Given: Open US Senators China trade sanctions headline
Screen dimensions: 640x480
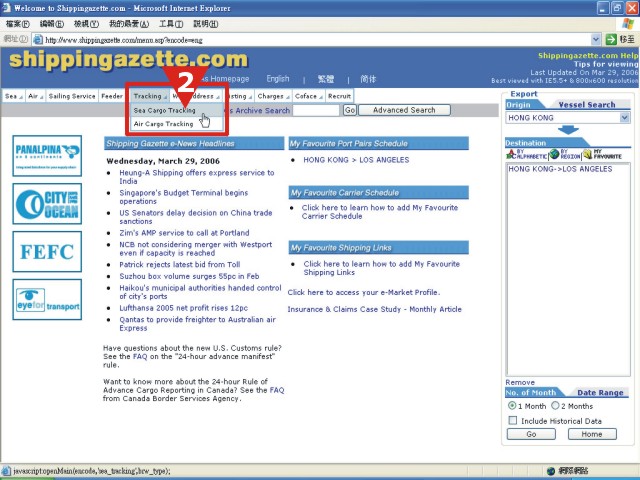Looking at the screenshot, I should pos(196,217).
